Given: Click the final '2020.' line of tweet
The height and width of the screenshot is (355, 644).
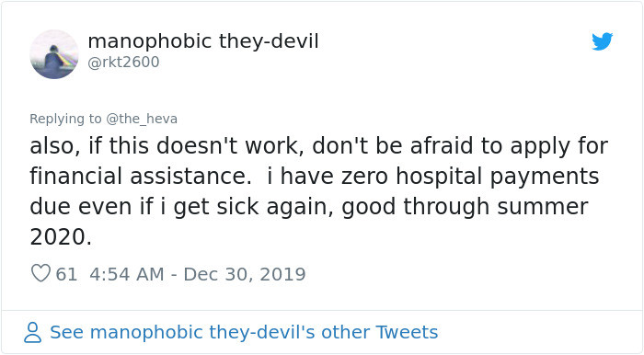Looking at the screenshot, I should pos(61,237).
